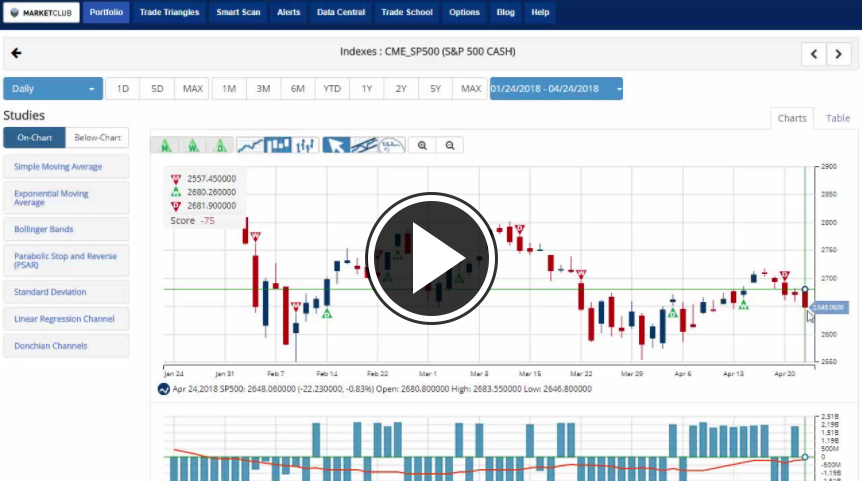Open the Daily interval dropdown
The height and width of the screenshot is (481, 862).
click(52, 89)
